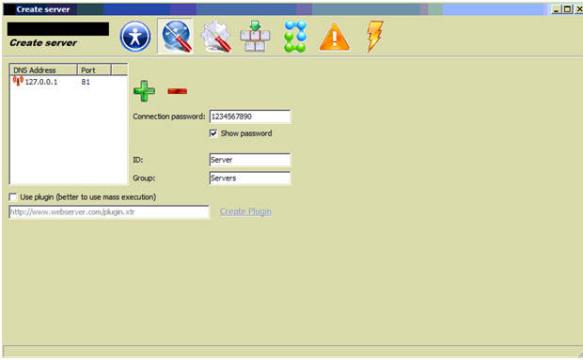Viewport: 583px width, 360px height.
Task: Sort by DNS Address column header
Action: pyautogui.click(x=44, y=70)
